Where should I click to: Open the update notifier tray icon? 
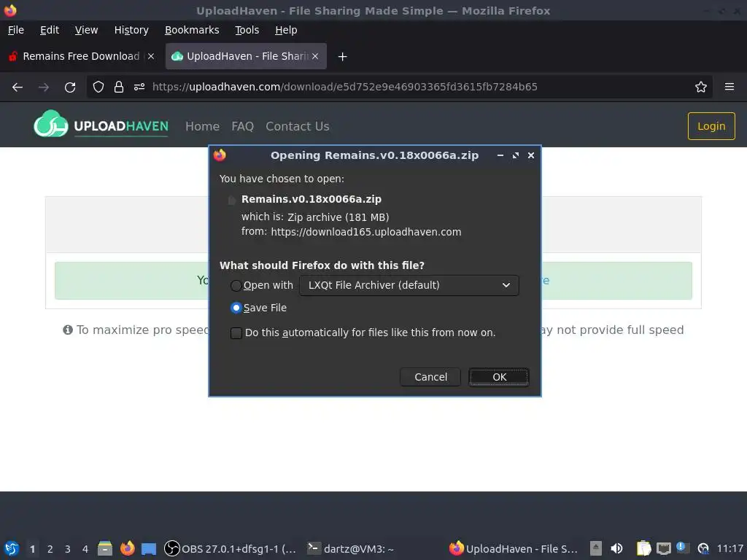703,548
